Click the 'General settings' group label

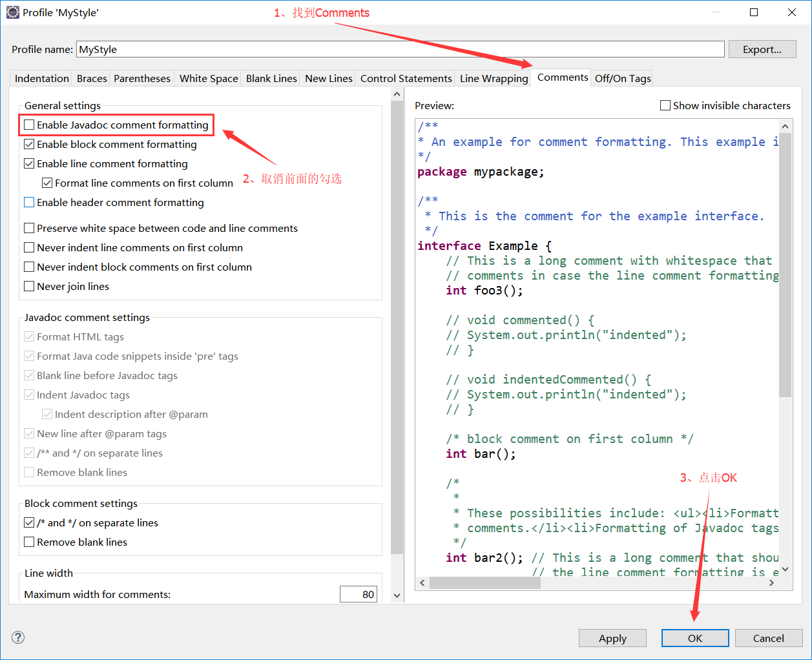pos(63,105)
